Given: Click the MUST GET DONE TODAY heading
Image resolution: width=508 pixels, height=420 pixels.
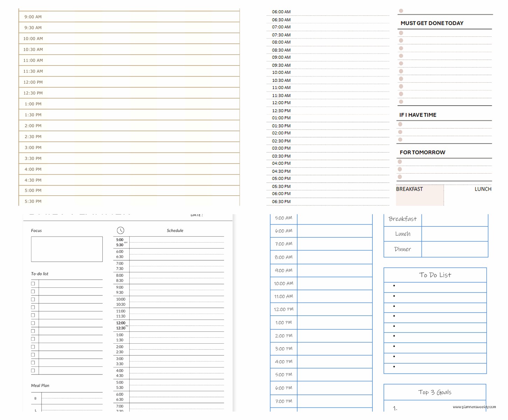Looking at the screenshot, I should [432, 23].
